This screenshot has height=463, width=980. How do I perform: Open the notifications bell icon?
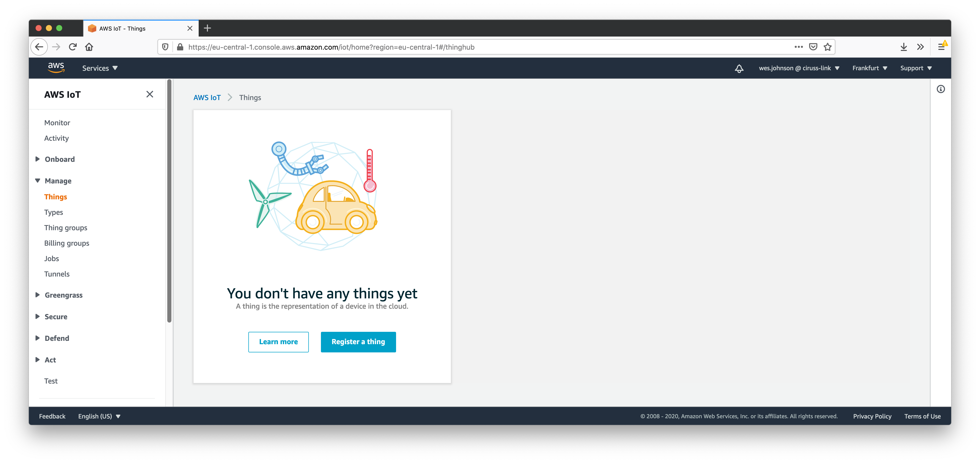(x=739, y=68)
